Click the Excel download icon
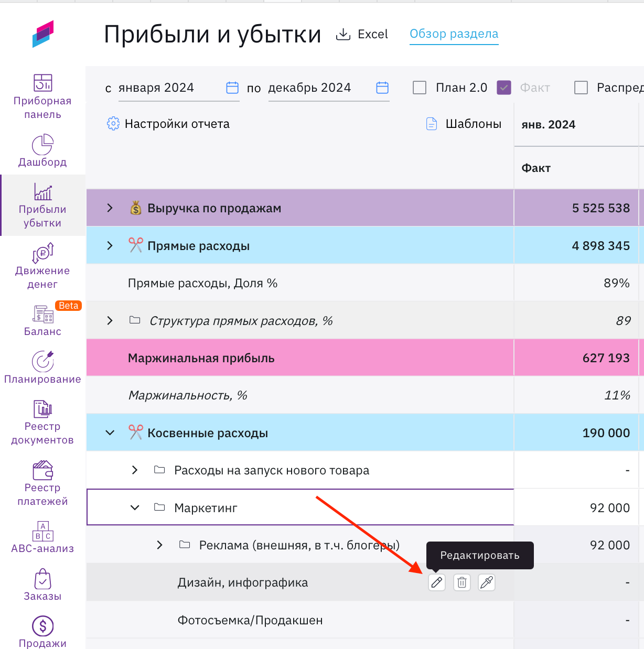 [x=343, y=35]
